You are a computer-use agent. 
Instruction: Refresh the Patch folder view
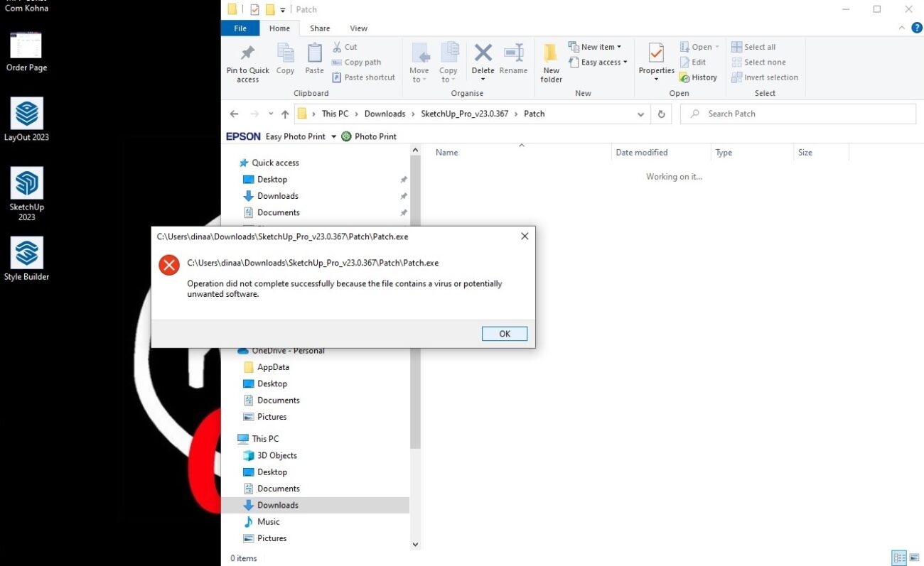pyautogui.click(x=661, y=114)
